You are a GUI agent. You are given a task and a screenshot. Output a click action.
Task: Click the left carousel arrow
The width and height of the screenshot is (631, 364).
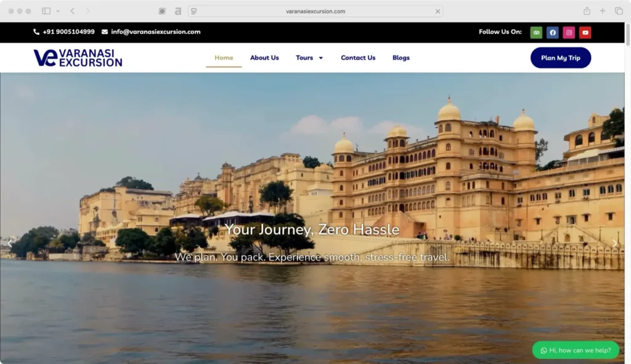[x=10, y=243]
